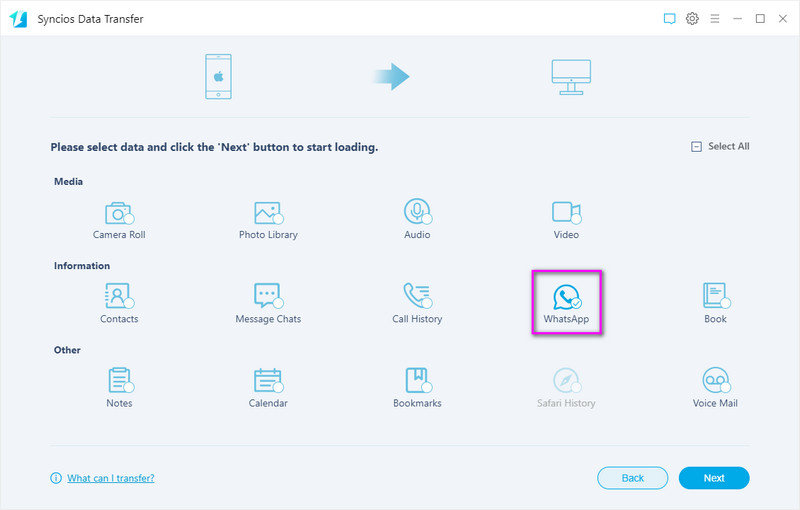Click the 'Select All' label text
This screenshot has width=800, height=510.
tap(729, 146)
